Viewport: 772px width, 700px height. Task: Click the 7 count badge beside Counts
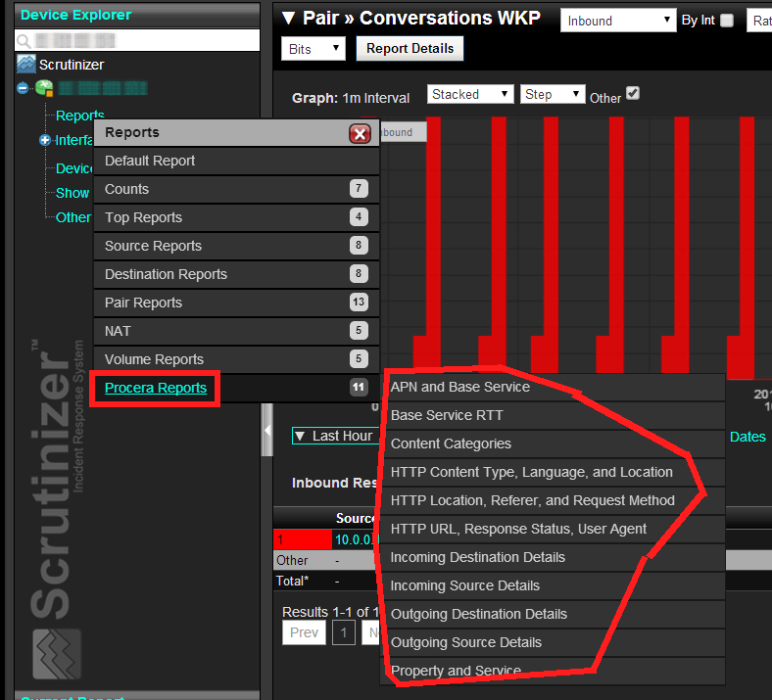359,188
